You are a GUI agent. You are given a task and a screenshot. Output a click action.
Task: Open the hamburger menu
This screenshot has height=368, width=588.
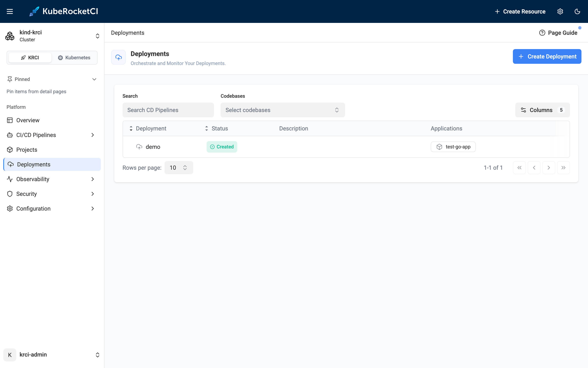[x=10, y=11]
